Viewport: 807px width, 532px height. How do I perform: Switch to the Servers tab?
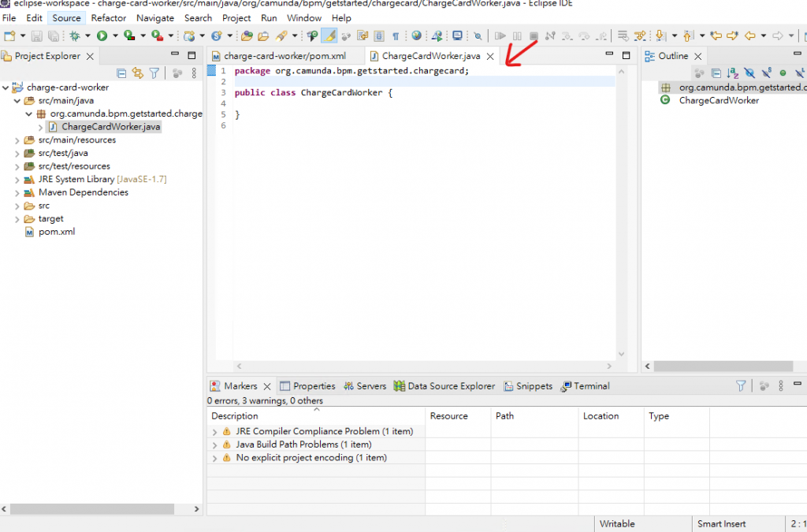pos(365,386)
